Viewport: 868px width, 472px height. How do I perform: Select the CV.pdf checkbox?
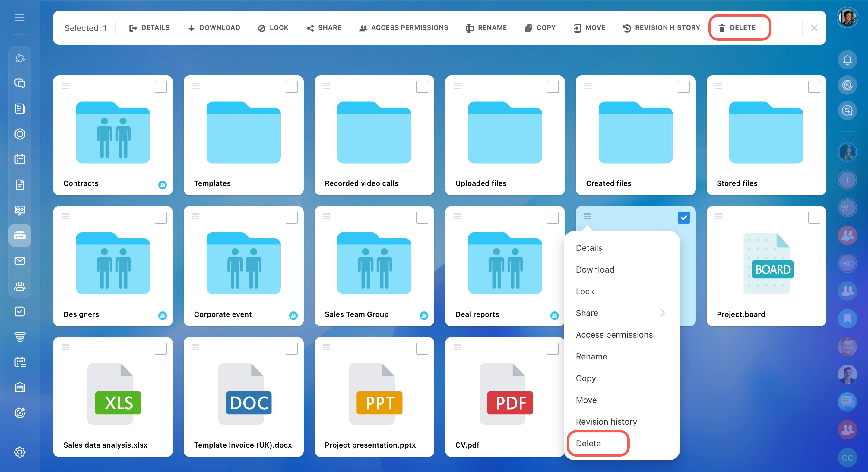coord(553,349)
